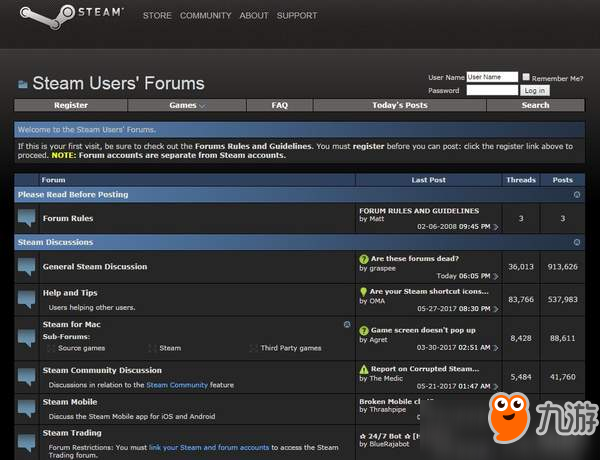Open 'FORUM RULES AND GUIDELINES' last post
Viewport: 600px width, 460px height.
coord(419,211)
